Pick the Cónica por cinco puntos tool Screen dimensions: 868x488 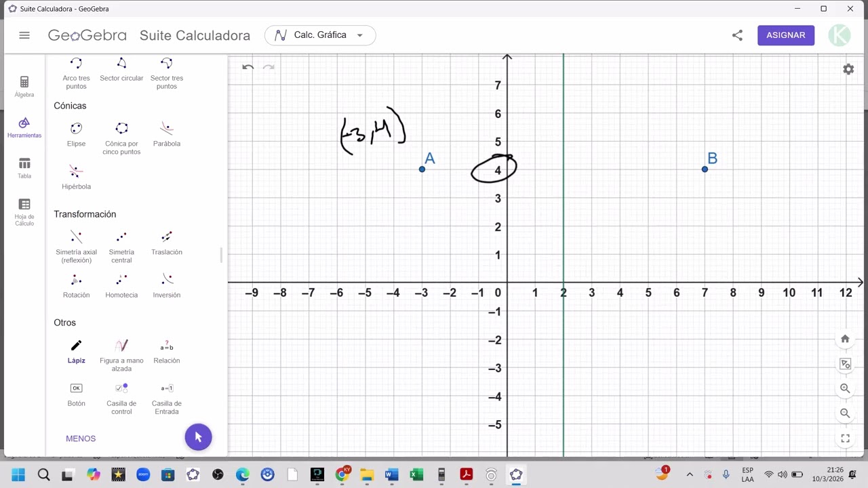121,138
